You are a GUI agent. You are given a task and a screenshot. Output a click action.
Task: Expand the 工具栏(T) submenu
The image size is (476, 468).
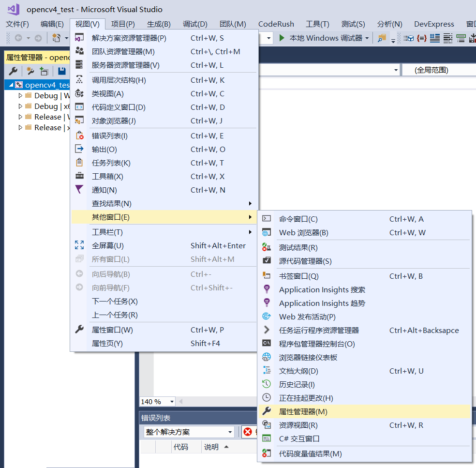point(164,232)
